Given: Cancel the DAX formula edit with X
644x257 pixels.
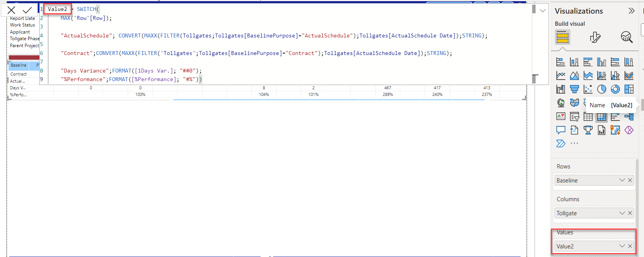Looking at the screenshot, I should click(x=11, y=10).
